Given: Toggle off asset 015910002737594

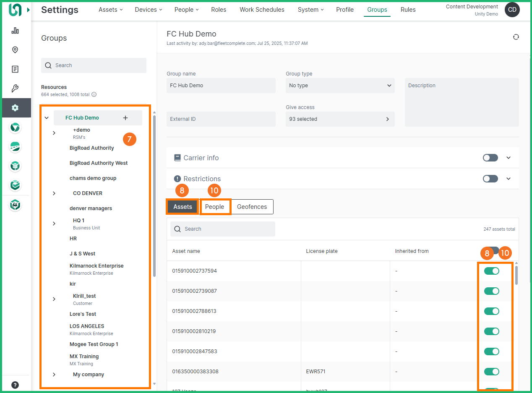Looking at the screenshot, I should 491,271.
